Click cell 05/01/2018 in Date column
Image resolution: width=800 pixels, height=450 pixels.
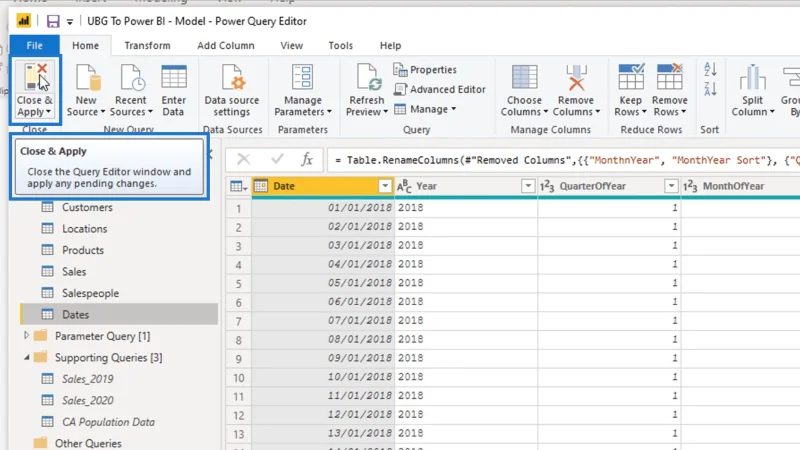click(323, 283)
